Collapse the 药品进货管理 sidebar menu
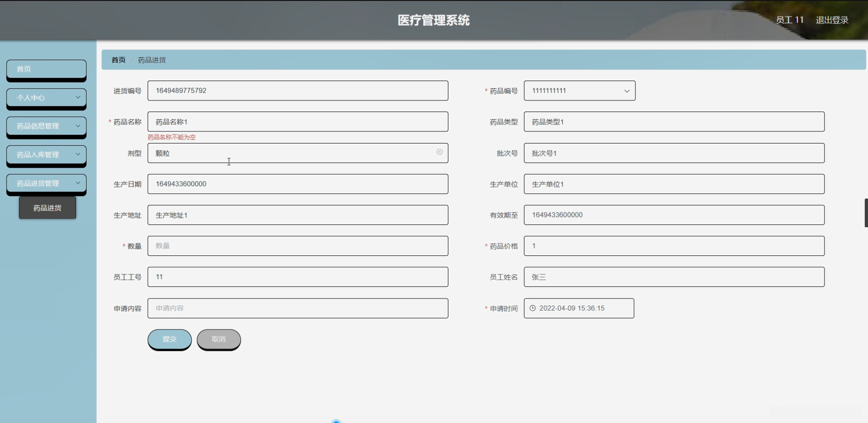 pyautogui.click(x=46, y=183)
